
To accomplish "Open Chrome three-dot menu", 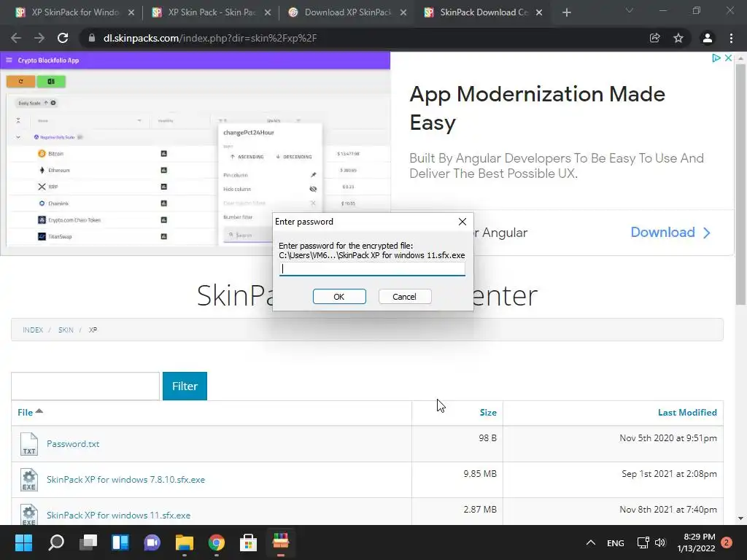I will tap(731, 38).
